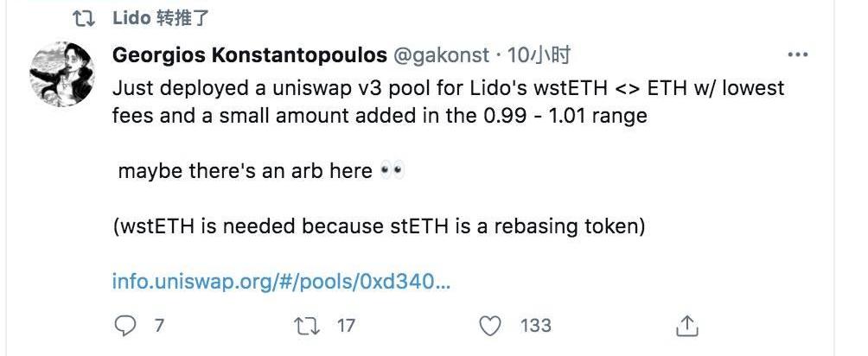Open the "10小时" tweet timestamp

coord(539,56)
